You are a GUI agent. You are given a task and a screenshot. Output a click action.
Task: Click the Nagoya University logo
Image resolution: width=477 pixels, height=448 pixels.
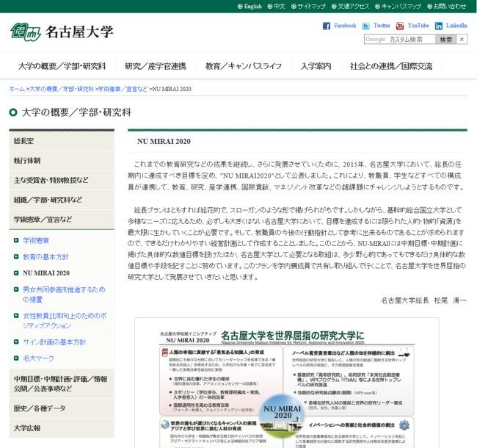pyautogui.click(x=62, y=32)
